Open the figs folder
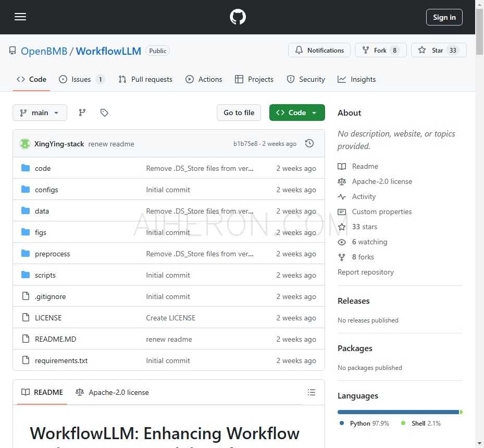Viewport: 484px width, 448px height. 41,232
